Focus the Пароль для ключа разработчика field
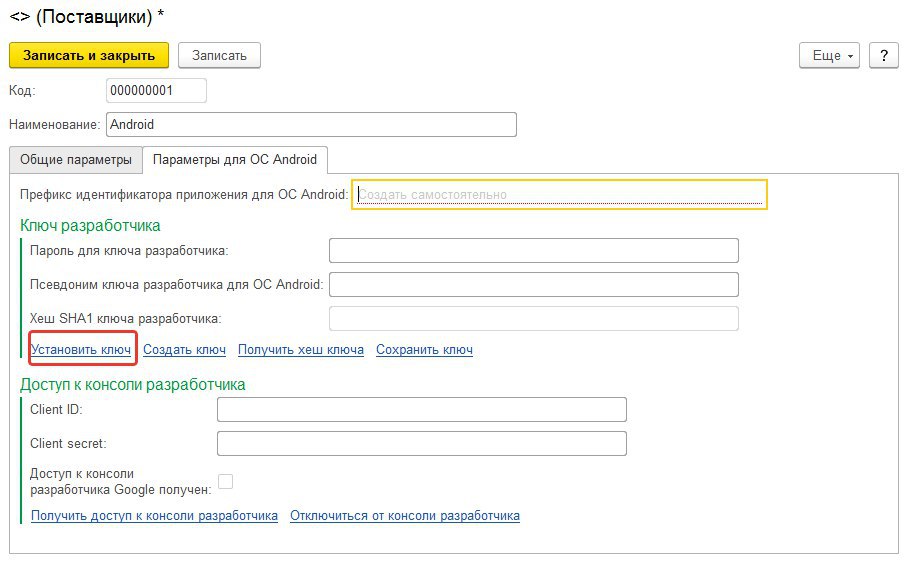Viewport: 912px width, 564px height. 534,251
